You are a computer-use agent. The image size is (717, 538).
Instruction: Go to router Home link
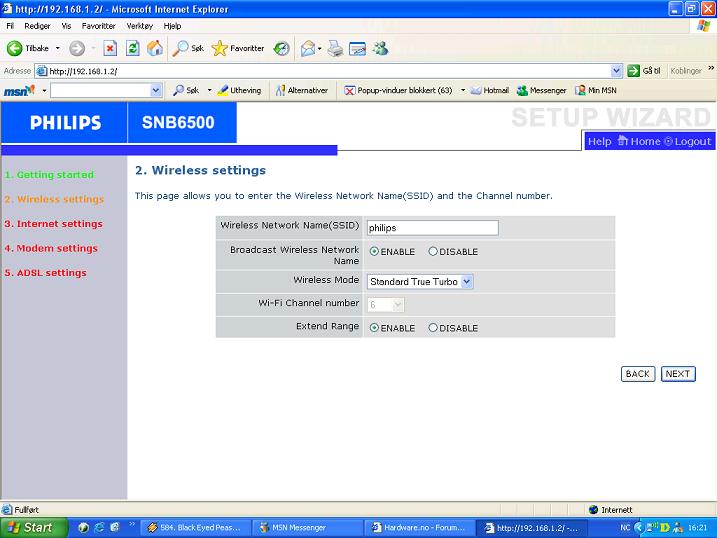point(639,142)
